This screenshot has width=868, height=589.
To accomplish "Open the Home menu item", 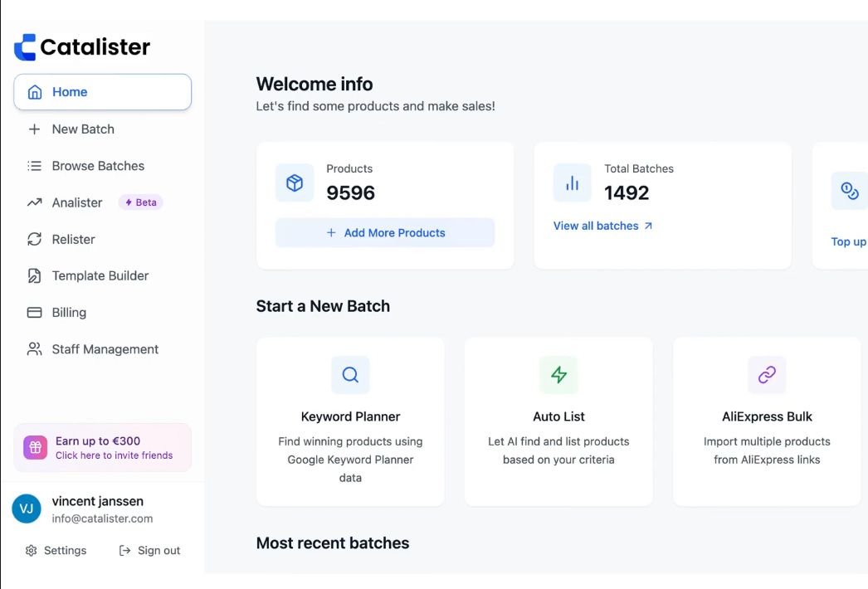I will (x=102, y=92).
